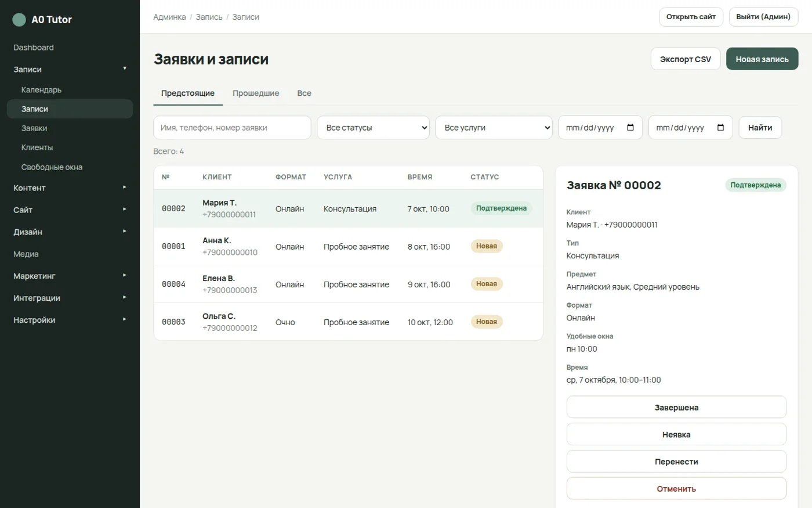
Task: Click the red Отменить button
Action: click(676, 489)
